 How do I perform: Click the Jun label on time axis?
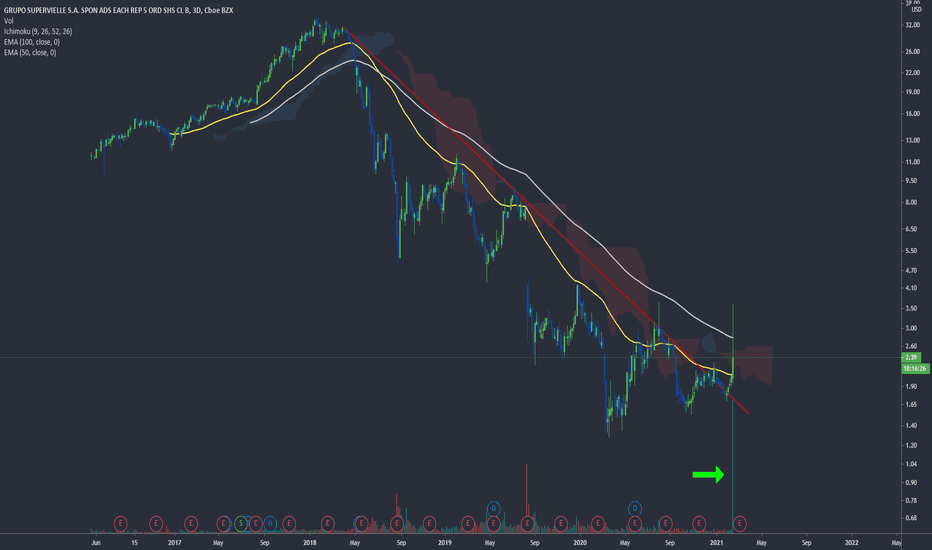(96, 542)
